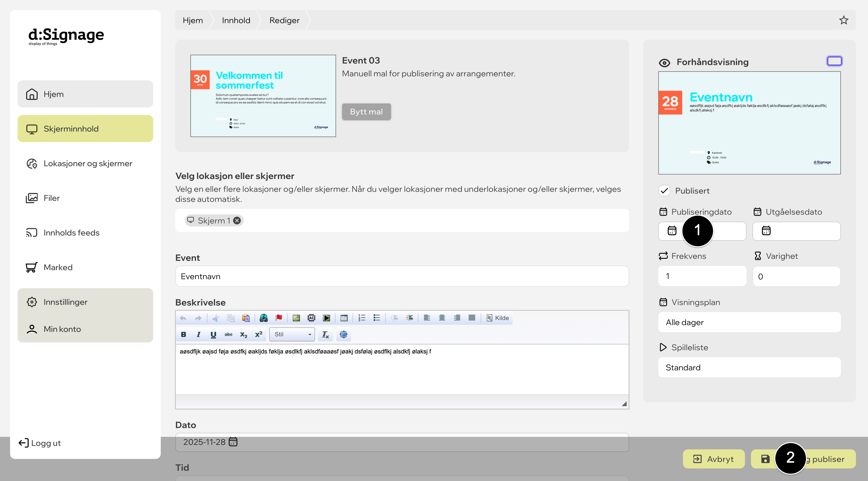Screen dimensions: 868x481
Task: Open Lokasjoner og skjermer
Action: [x=85, y=163]
